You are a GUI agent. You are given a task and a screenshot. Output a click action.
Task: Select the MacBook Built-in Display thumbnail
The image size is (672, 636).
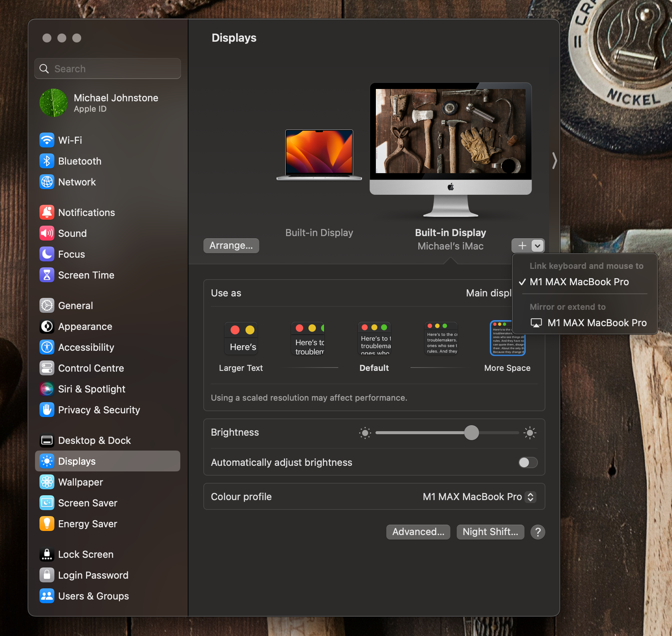tap(319, 155)
